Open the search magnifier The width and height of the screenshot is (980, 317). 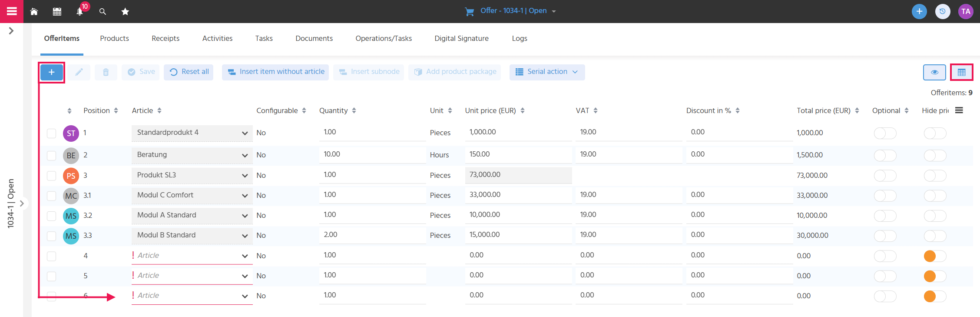tap(103, 12)
